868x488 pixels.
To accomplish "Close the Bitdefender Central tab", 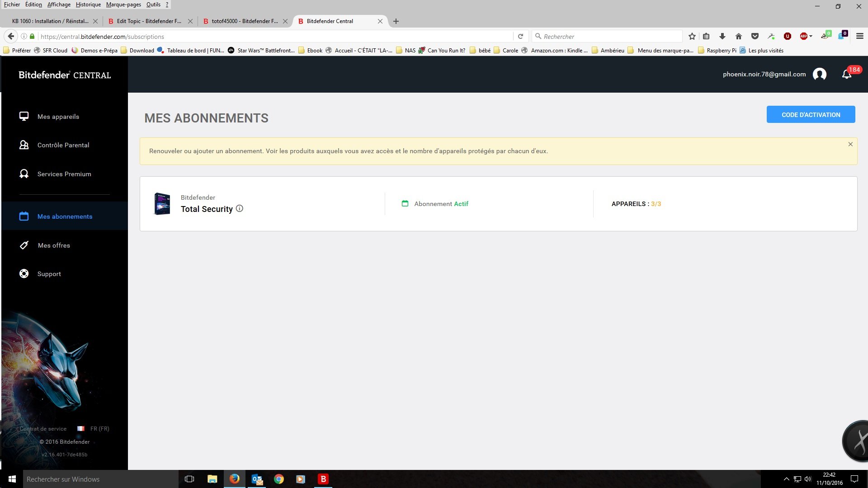I will pyautogui.click(x=380, y=21).
